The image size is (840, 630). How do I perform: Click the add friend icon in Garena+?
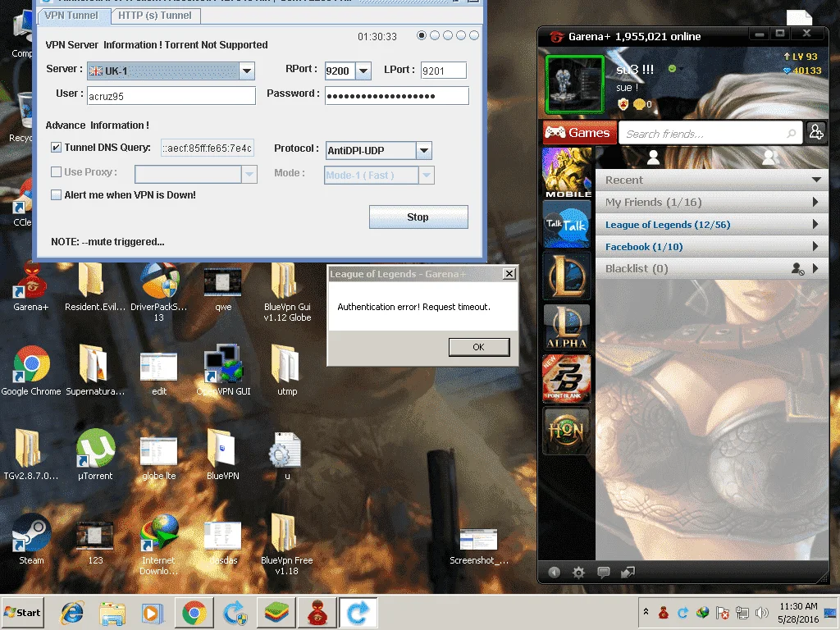coord(816,132)
